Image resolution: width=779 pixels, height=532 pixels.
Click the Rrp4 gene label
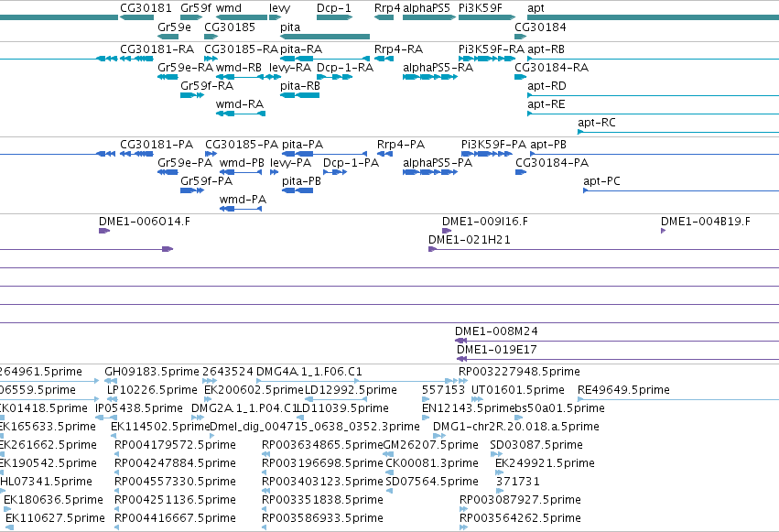tap(387, 8)
